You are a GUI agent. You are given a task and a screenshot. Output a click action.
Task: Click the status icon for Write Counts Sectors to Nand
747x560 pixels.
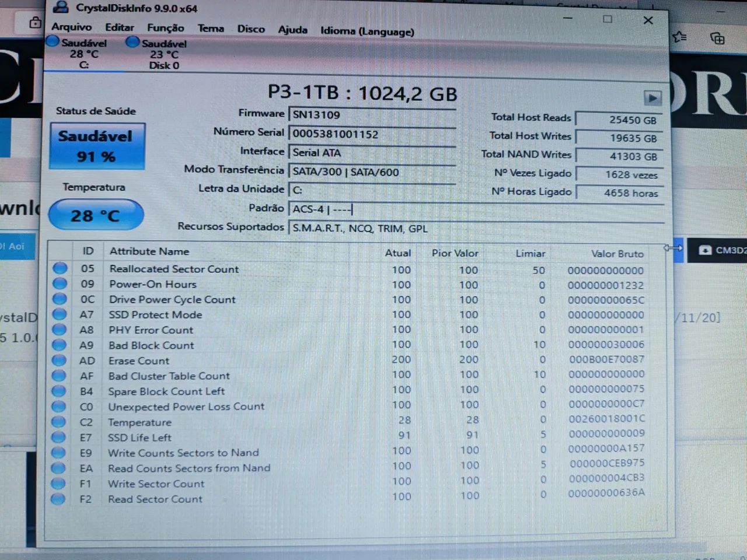click(58, 452)
